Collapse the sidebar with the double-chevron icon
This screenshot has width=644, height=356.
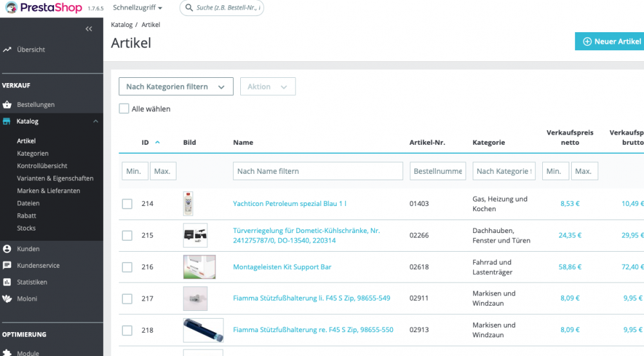point(89,29)
